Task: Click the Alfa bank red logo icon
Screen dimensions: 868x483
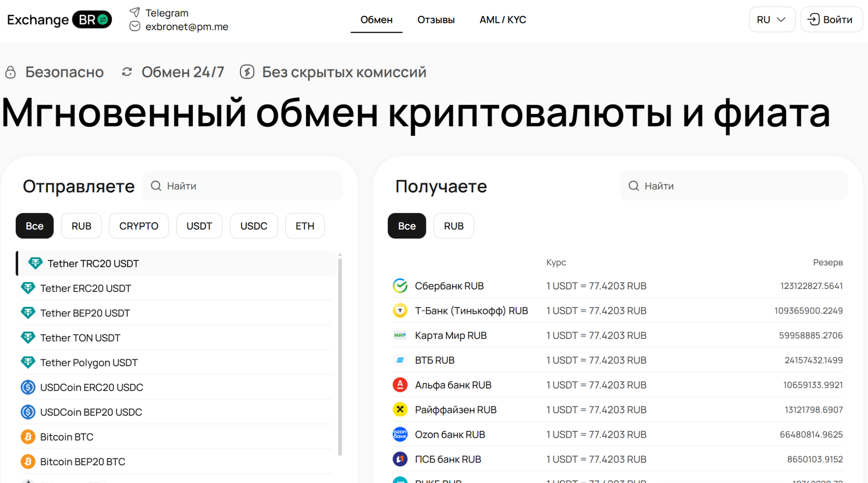Action: 400,385
